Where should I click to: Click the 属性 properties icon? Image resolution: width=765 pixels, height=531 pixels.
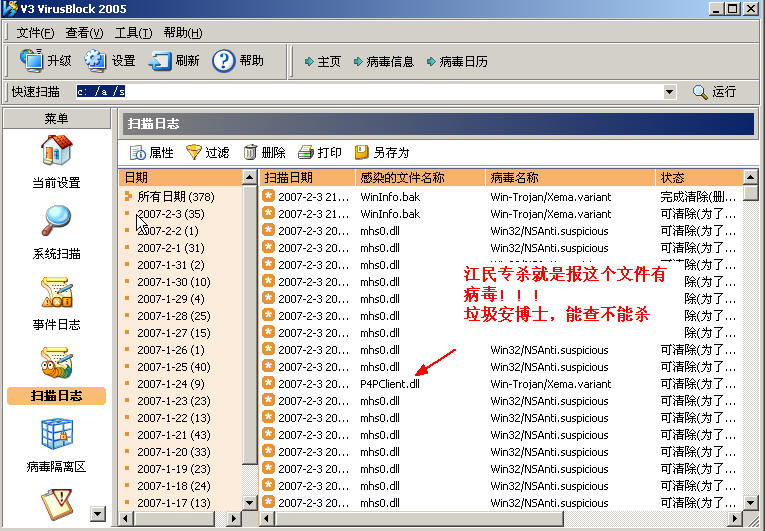tap(138, 153)
